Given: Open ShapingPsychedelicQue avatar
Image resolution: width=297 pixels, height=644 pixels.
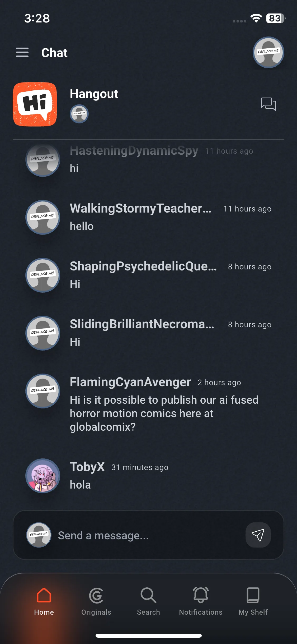Looking at the screenshot, I should [x=43, y=275].
